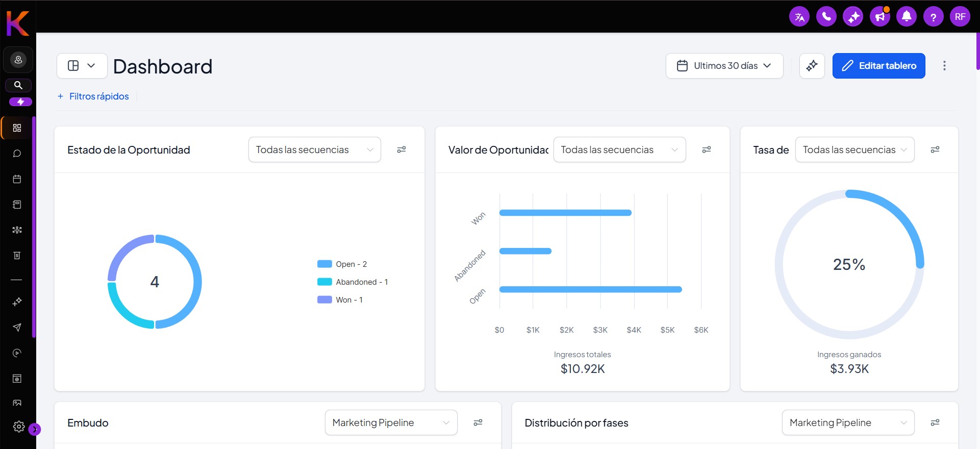Image resolution: width=980 pixels, height=449 pixels.
Task: Open the help question mark icon
Action: coord(934,17)
